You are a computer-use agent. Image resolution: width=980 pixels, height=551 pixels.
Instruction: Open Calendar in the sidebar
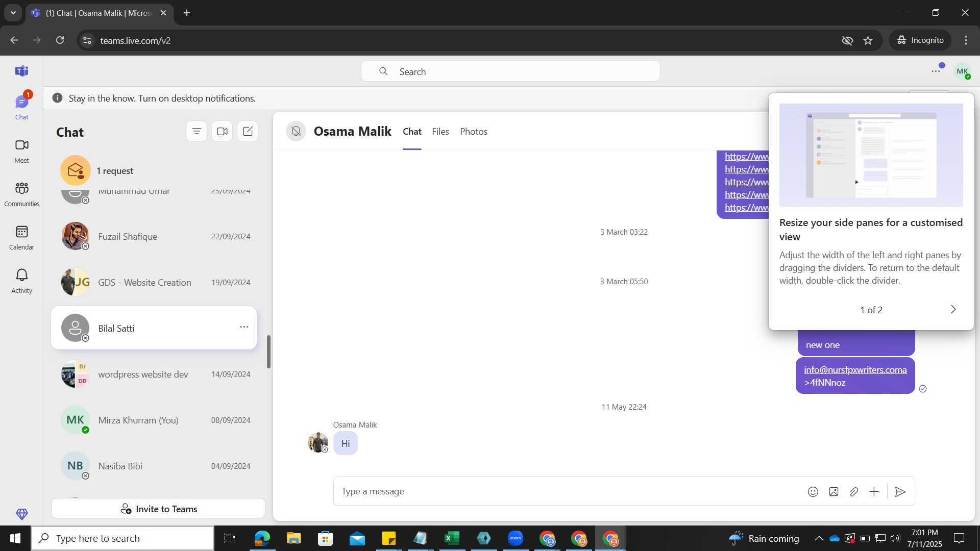21,238
